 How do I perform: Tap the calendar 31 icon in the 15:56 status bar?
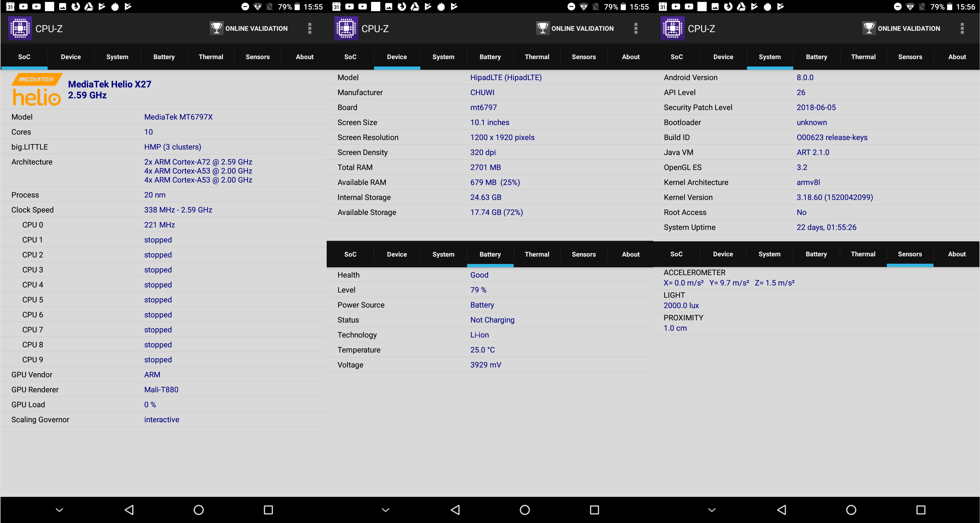[663, 7]
